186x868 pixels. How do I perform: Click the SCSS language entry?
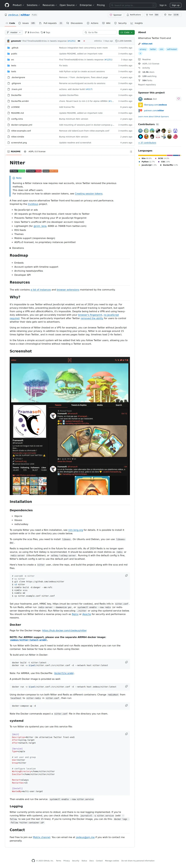pos(162,158)
